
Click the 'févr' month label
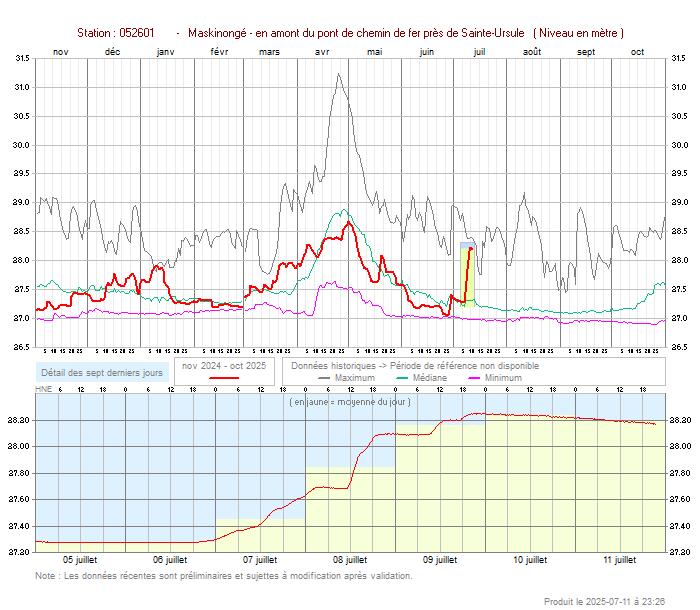(x=219, y=52)
